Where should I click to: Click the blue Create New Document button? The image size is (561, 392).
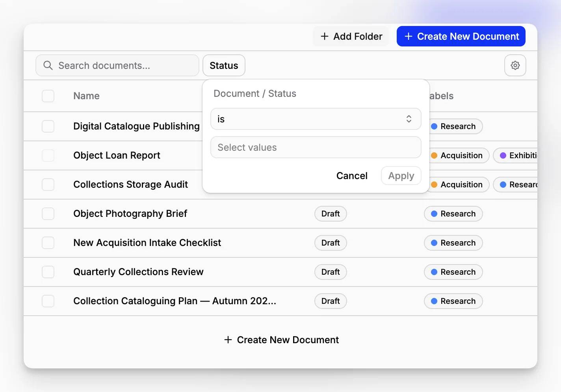tap(461, 36)
